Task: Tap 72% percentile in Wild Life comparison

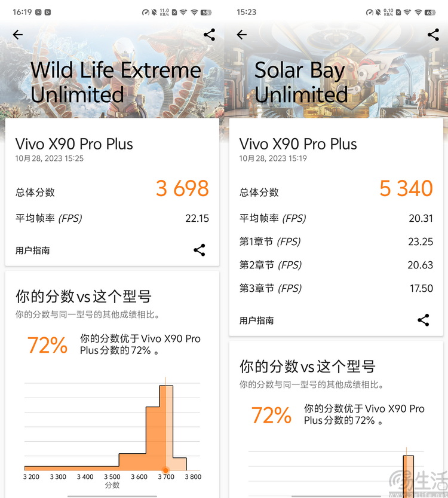Action: (x=48, y=345)
